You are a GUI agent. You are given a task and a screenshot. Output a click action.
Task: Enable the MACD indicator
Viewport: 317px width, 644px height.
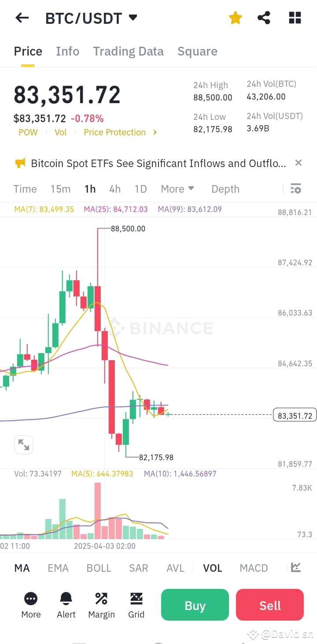tap(254, 568)
